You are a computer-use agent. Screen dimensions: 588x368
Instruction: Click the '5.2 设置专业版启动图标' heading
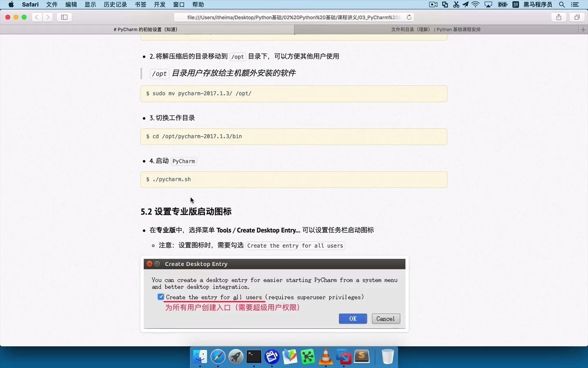click(186, 211)
